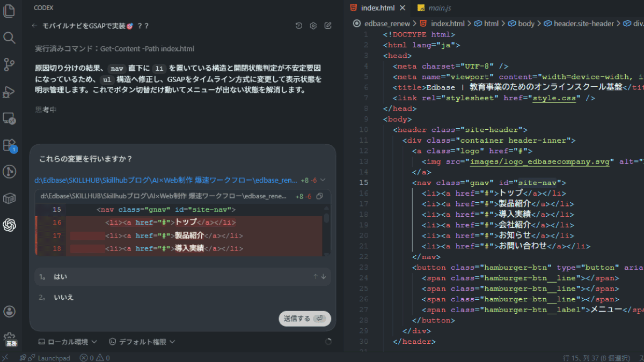The height and width of the screenshot is (362, 644).
Task: Open the Run and Debug view
Action: pyautogui.click(x=9, y=92)
